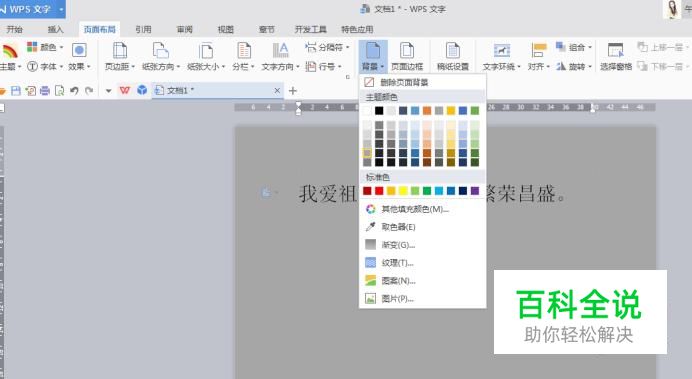Image resolution: width=692 pixels, height=379 pixels.
Task: Click the 页面边框 page border icon
Action: 407,51
